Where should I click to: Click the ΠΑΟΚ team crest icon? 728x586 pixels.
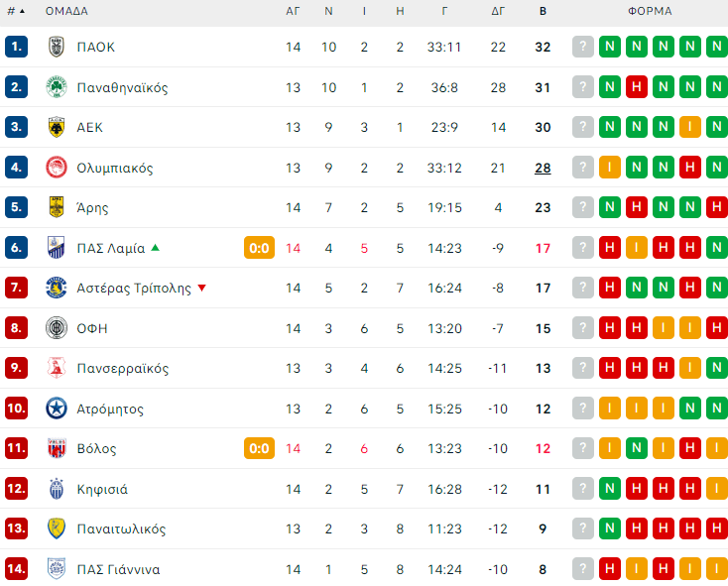[57, 47]
